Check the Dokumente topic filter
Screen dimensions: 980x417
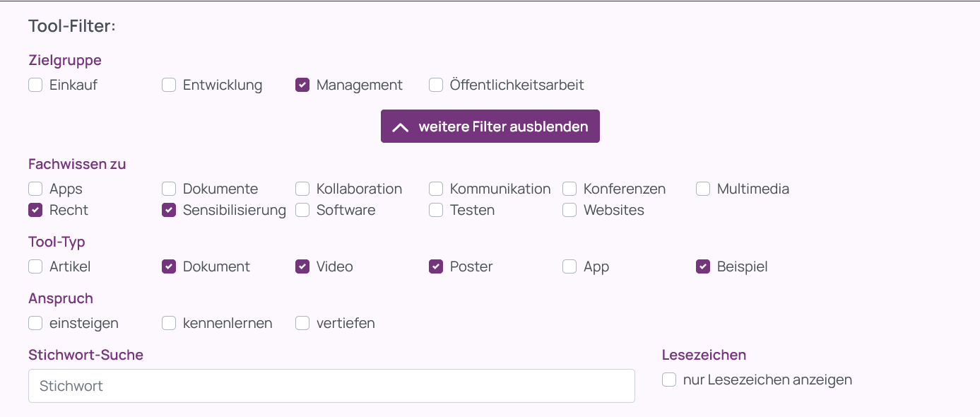click(x=169, y=189)
